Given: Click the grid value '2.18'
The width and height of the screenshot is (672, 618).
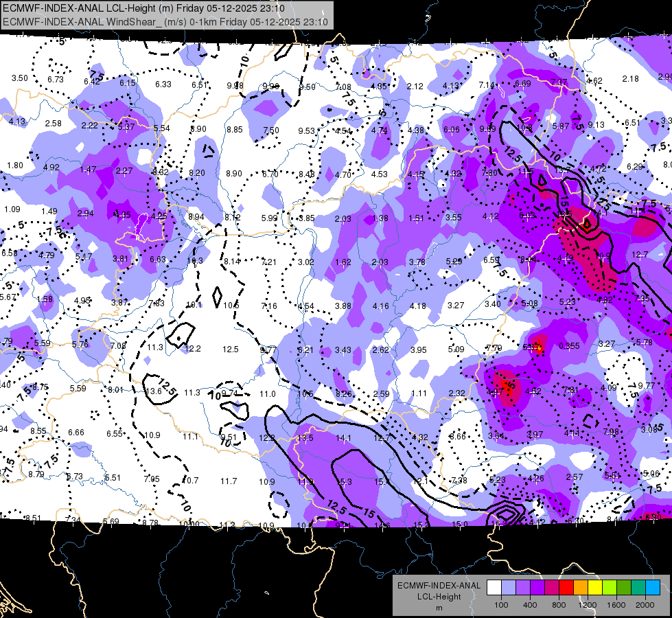Looking at the screenshot, I should (630, 79).
